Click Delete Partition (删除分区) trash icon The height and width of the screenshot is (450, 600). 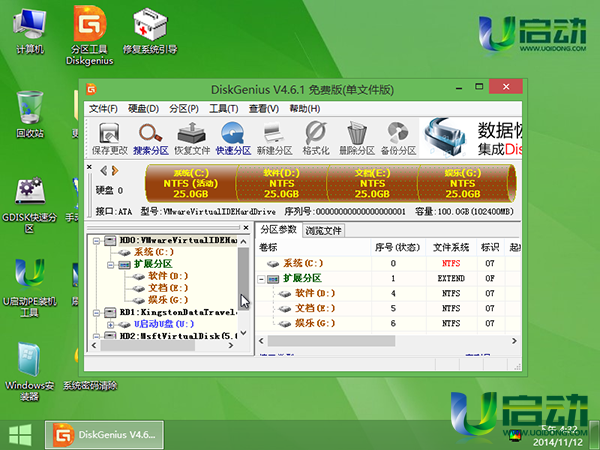tap(357, 138)
